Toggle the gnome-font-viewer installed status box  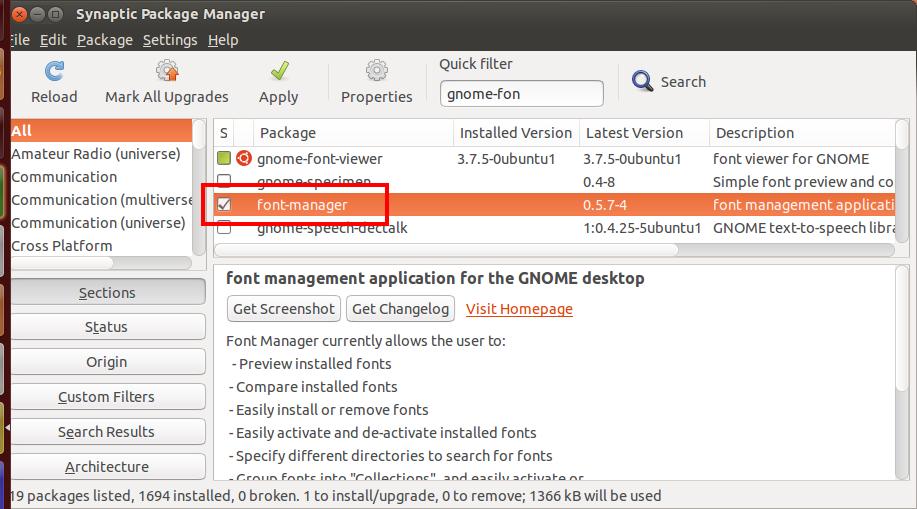pyautogui.click(x=224, y=159)
